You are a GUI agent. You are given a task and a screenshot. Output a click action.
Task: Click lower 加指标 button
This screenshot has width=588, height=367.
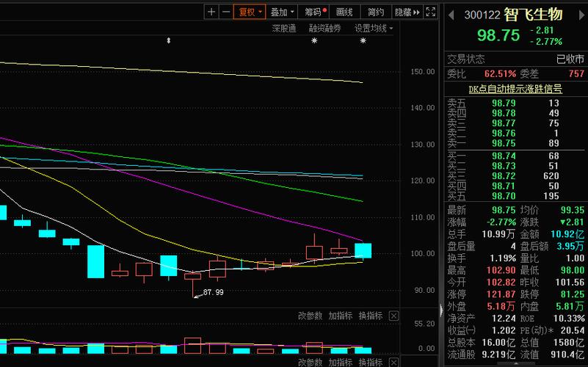(x=341, y=363)
